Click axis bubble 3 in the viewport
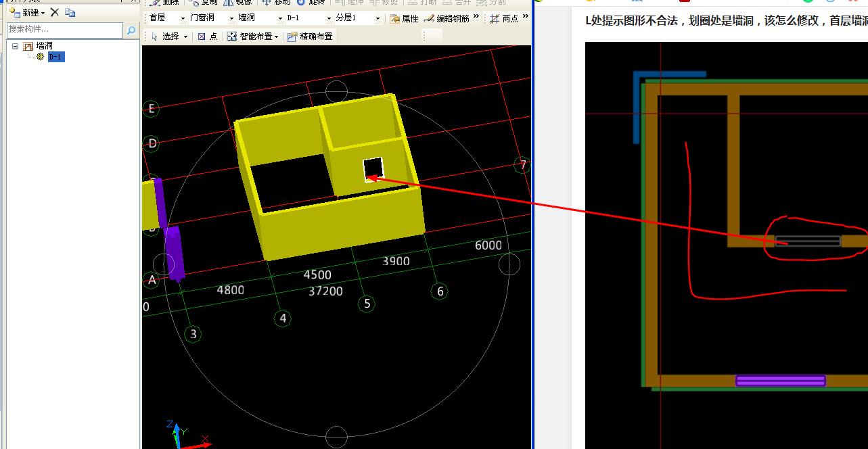This screenshot has height=449, width=868. (x=193, y=334)
